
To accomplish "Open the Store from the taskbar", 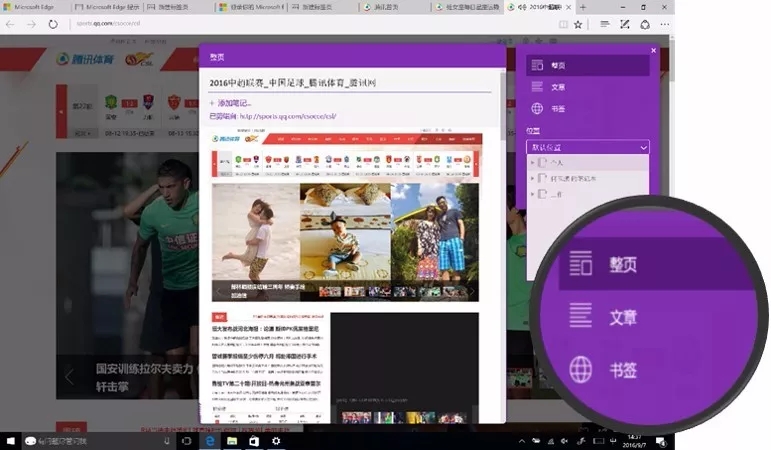I will coord(254,441).
